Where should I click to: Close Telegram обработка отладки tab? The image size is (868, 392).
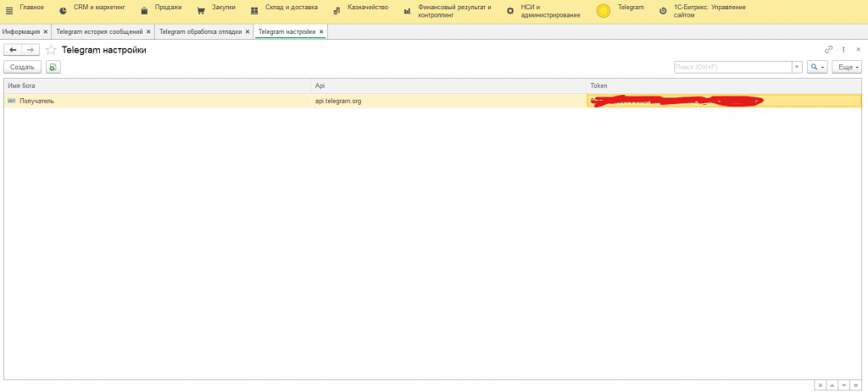(247, 31)
